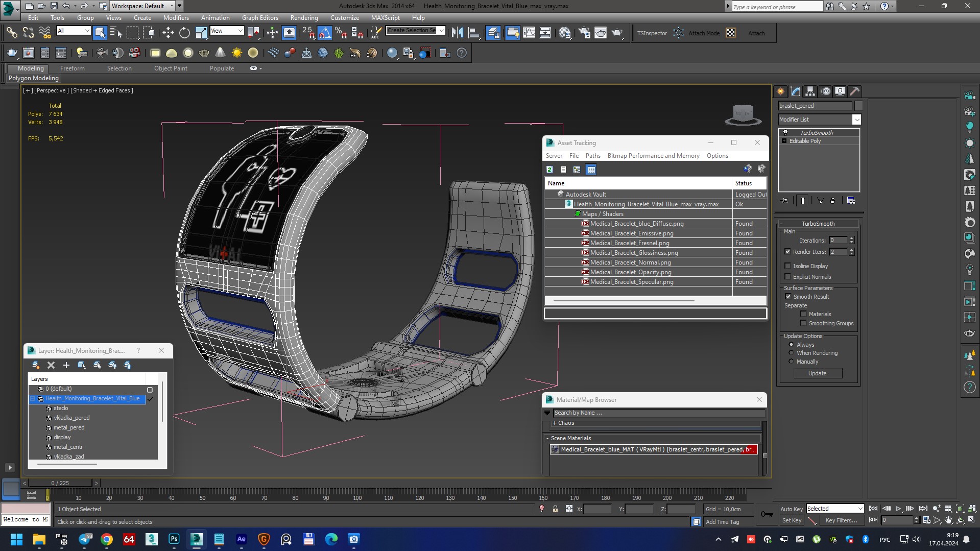The height and width of the screenshot is (551, 980).
Task: Click the TurboSmooth Update button
Action: coord(817,373)
